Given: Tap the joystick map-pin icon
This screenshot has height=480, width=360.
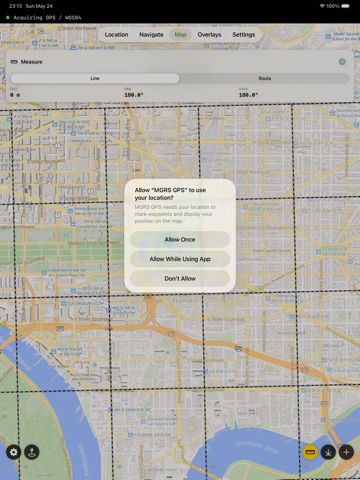Looking at the screenshot, I should [32, 452].
